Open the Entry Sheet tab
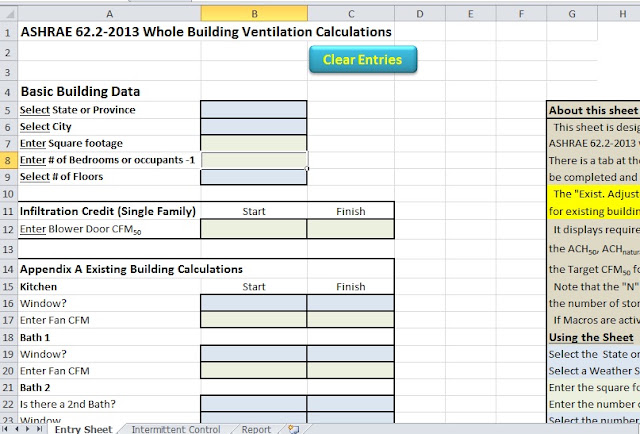This screenshot has height=434, width=640. coord(83,429)
